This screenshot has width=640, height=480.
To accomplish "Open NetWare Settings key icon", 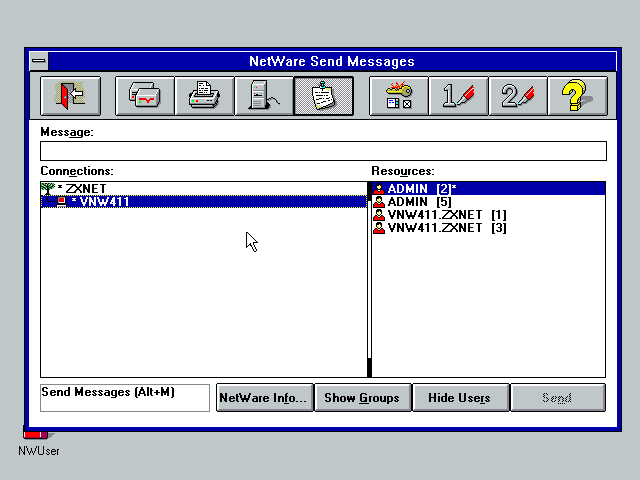I will pyautogui.click(x=398, y=96).
